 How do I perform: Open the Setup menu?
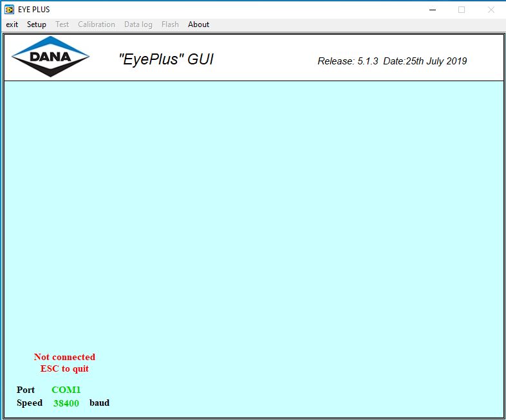pyautogui.click(x=37, y=24)
